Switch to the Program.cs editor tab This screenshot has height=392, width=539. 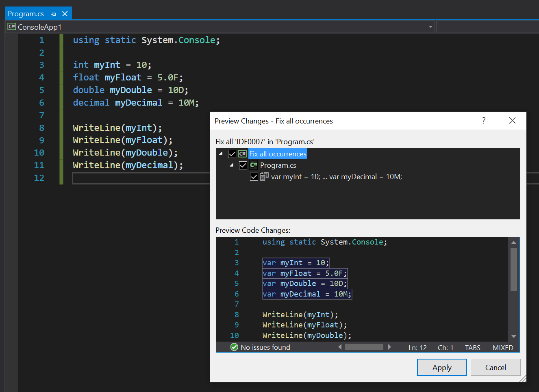[26, 13]
